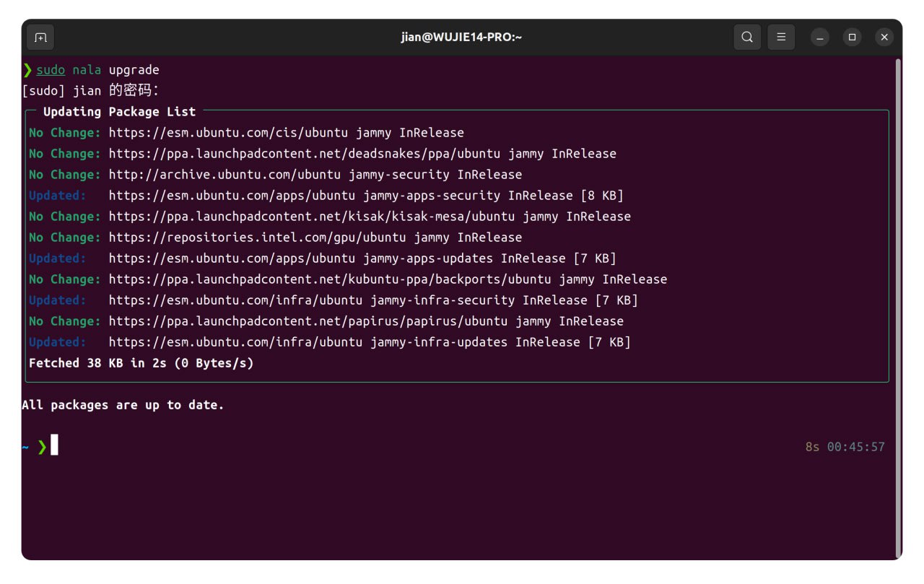The height and width of the screenshot is (584, 924).
Task: Close the terminal window
Action: click(x=884, y=38)
